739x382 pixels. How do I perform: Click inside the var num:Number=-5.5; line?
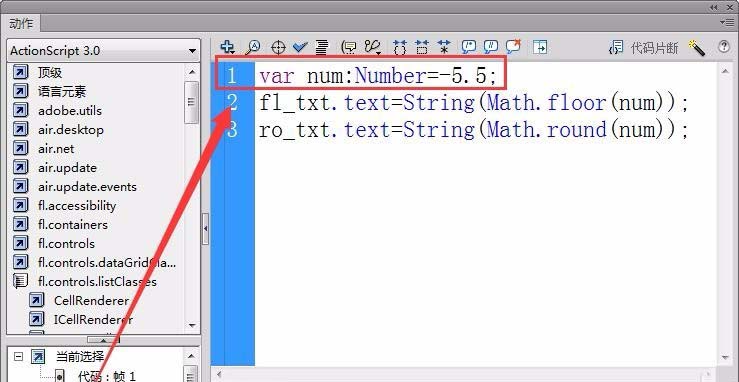[x=378, y=76]
